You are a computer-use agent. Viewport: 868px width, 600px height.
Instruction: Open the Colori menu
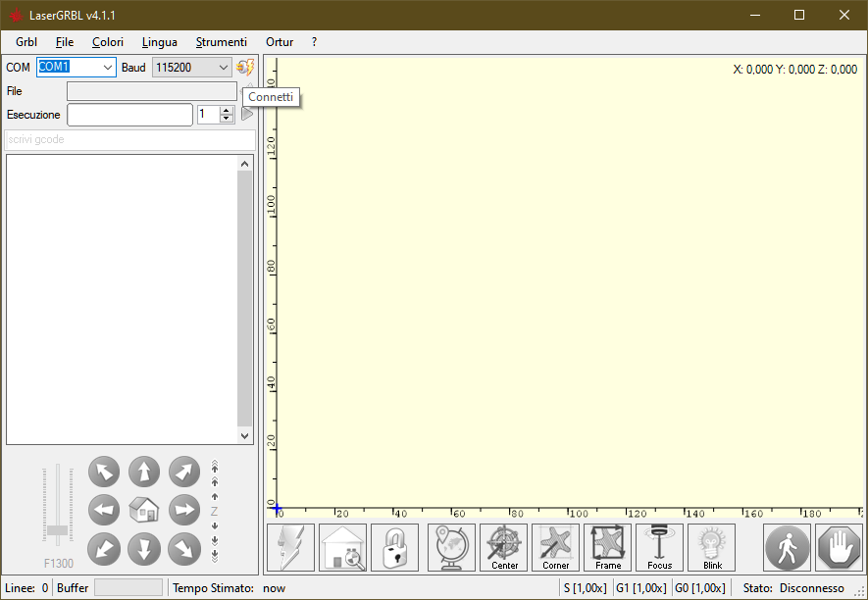coord(108,42)
